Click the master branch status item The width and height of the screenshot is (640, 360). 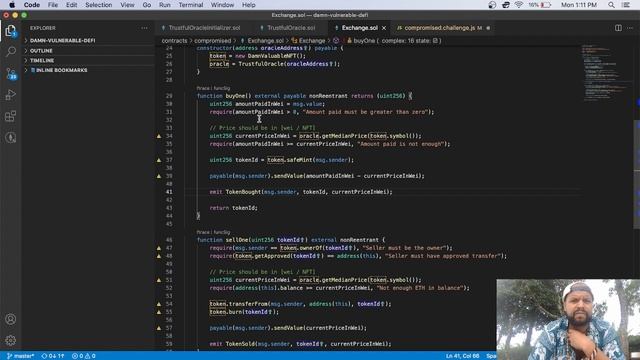coord(21,356)
